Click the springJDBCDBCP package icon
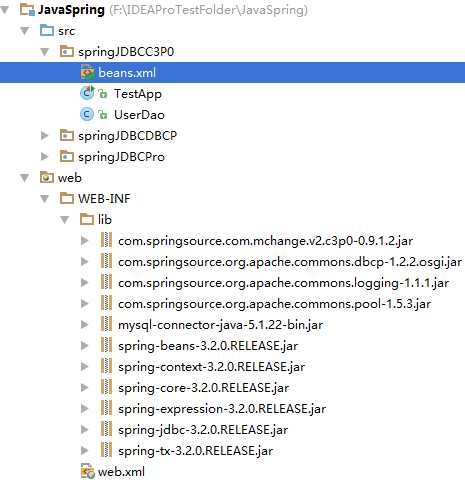This screenshot has height=480, width=465. [x=67, y=135]
